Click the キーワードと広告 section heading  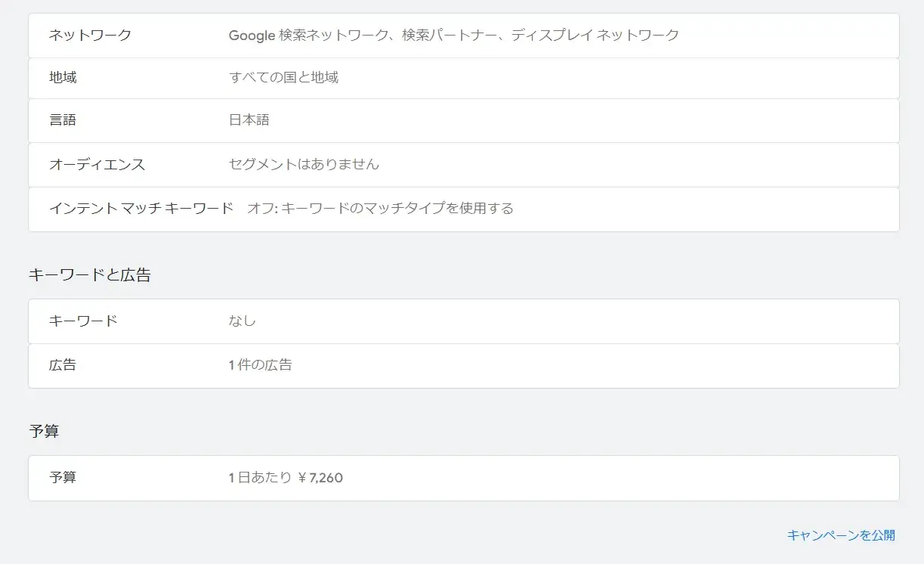(89, 275)
